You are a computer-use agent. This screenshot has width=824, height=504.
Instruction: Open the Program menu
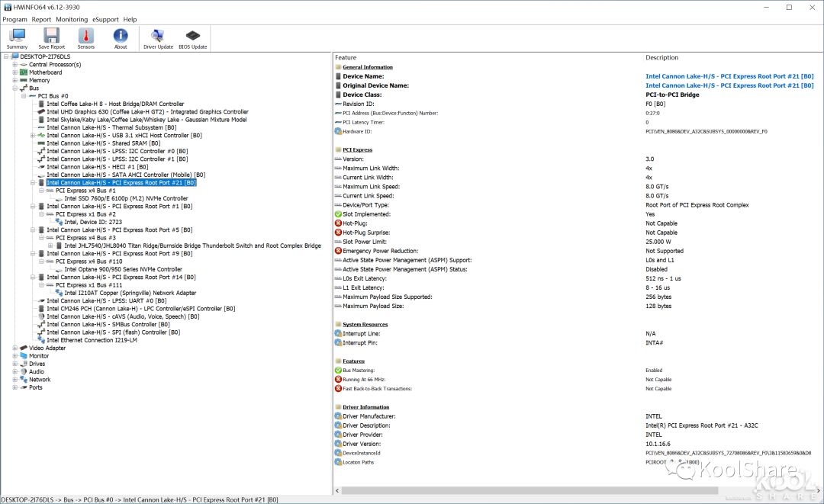[x=14, y=19]
